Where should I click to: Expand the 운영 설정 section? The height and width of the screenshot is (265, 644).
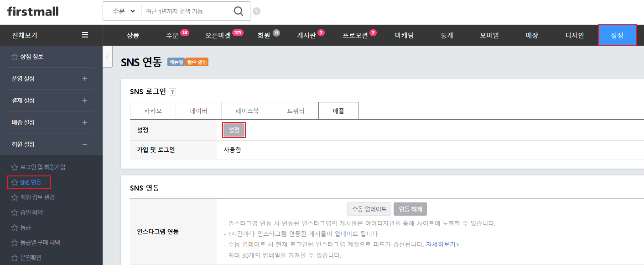point(85,79)
